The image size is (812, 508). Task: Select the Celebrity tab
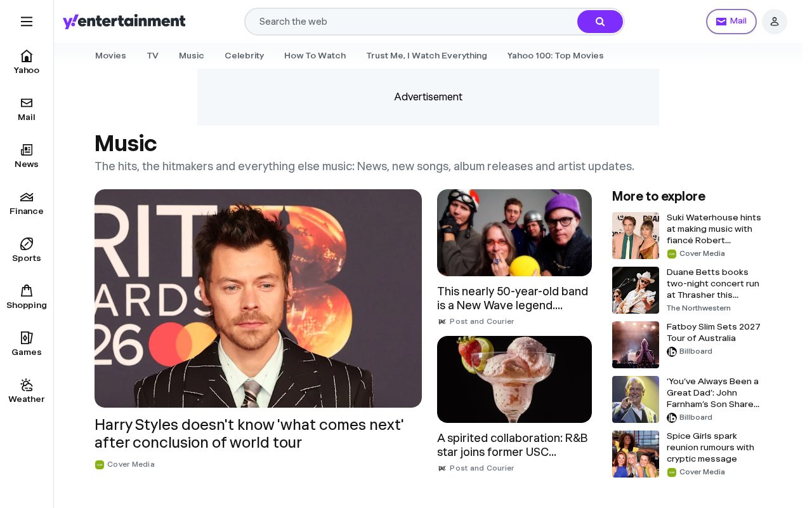pyautogui.click(x=244, y=56)
